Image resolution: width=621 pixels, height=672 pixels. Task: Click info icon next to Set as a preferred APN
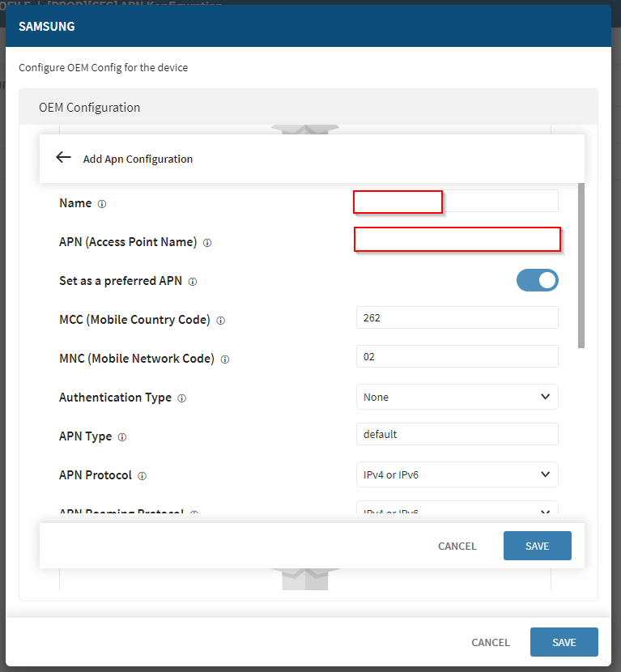(x=193, y=282)
